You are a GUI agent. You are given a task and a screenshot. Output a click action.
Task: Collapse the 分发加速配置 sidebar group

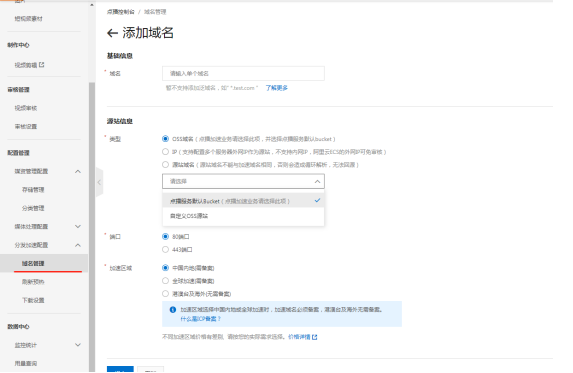(x=78, y=245)
